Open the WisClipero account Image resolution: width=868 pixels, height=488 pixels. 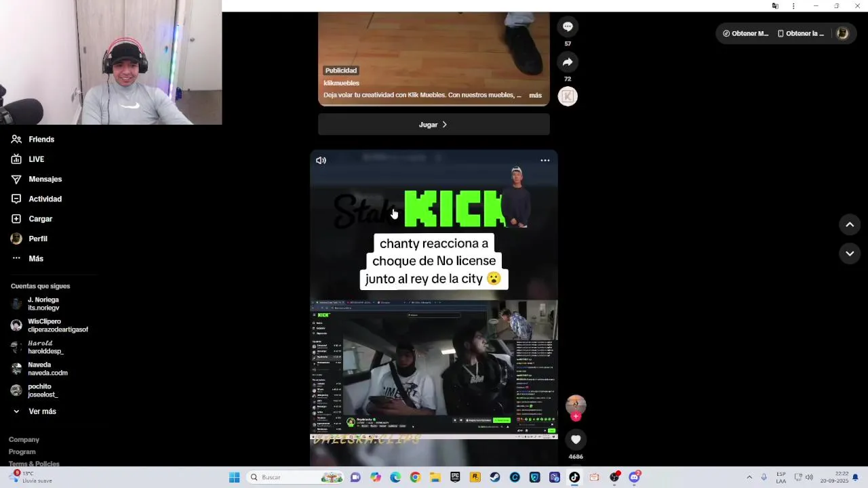50,325
